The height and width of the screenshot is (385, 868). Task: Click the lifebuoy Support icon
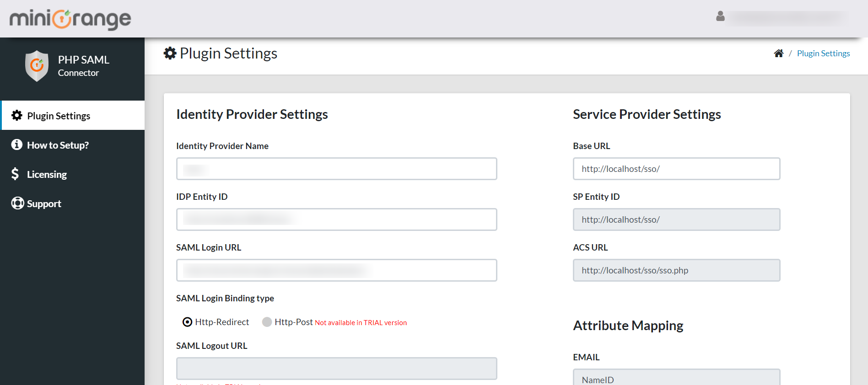pos(17,203)
